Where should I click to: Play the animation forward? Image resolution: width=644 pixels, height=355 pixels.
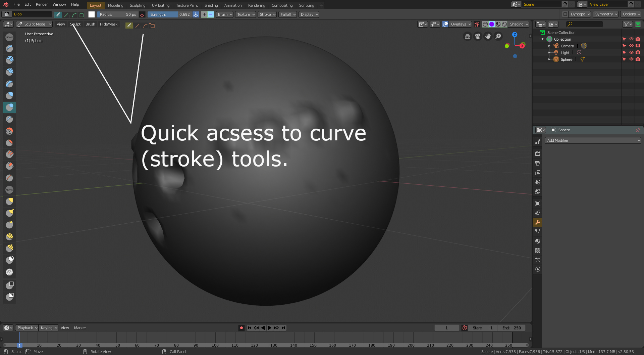270,328
